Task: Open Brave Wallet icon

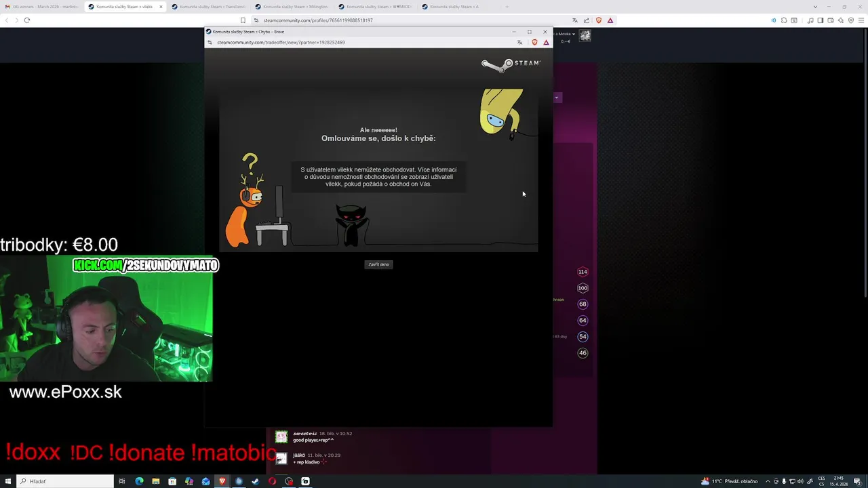Action: [x=830, y=20]
